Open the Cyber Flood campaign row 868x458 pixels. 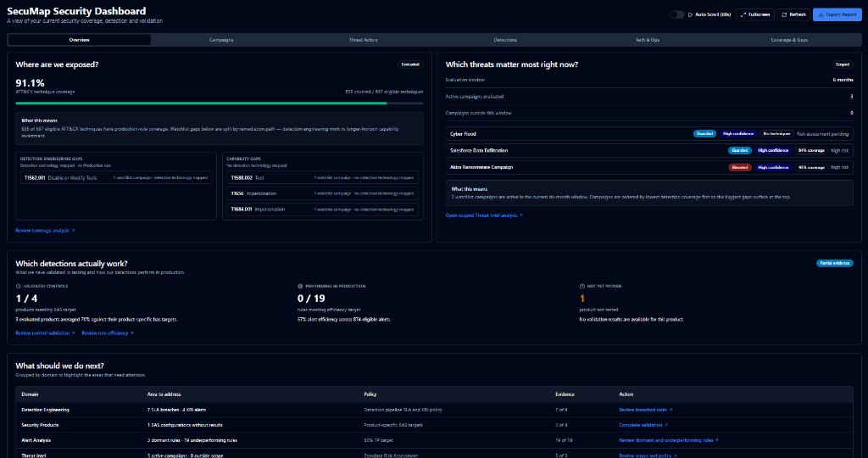648,133
